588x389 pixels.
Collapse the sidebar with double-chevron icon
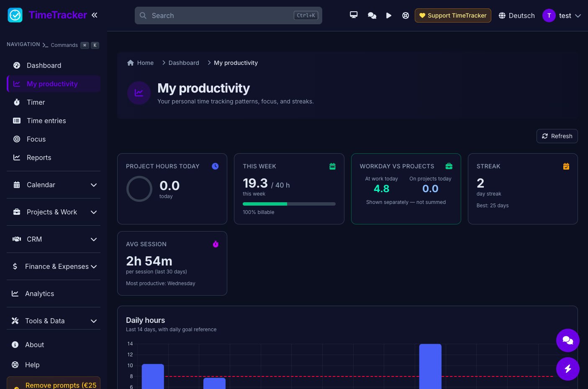tap(95, 15)
